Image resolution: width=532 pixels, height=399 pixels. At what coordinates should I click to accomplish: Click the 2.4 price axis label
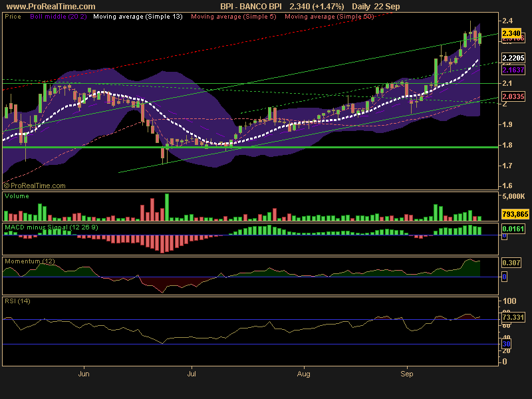(507, 21)
